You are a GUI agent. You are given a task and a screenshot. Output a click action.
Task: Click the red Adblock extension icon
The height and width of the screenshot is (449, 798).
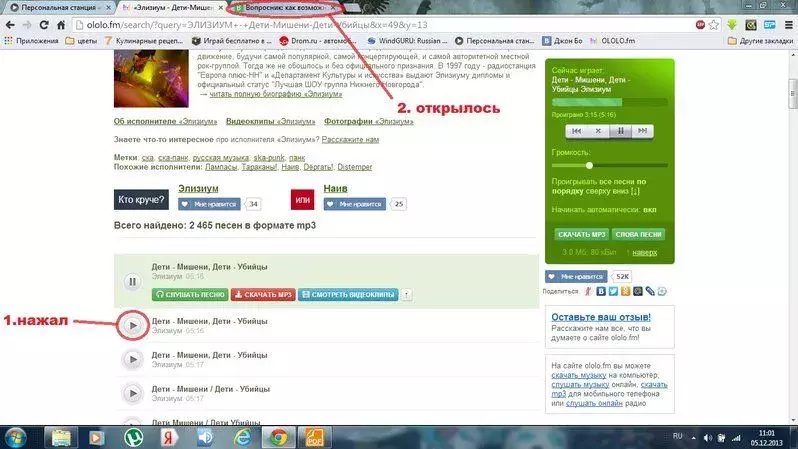click(x=700, y=24)
